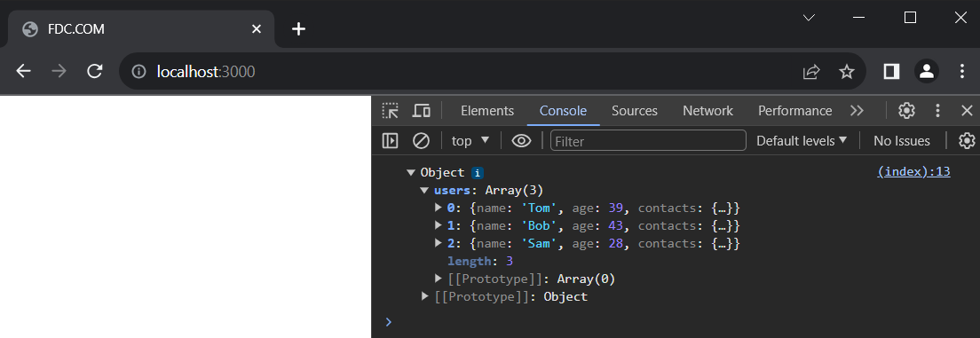The height and width of the screenshot is (338, 980).
Task: Switch to the Elements tab
Action: (487, 111)
